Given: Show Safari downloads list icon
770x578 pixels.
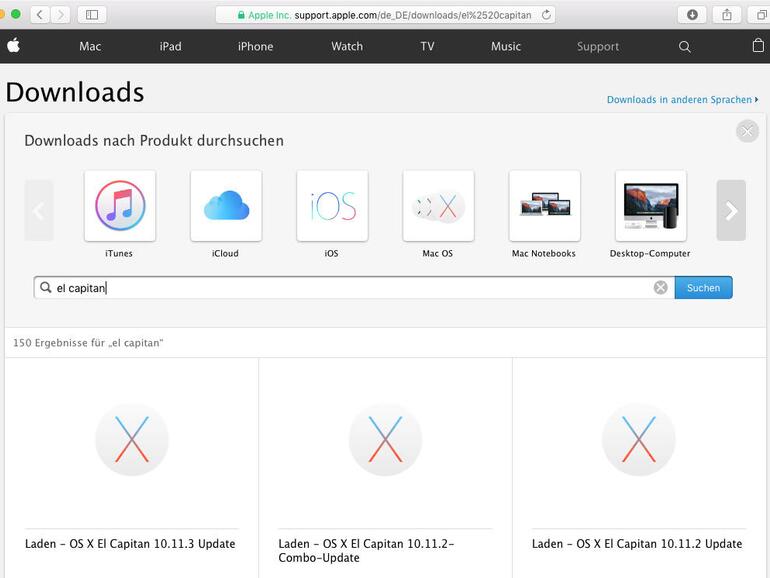Looking at the screenshot, I should point(692,15).
